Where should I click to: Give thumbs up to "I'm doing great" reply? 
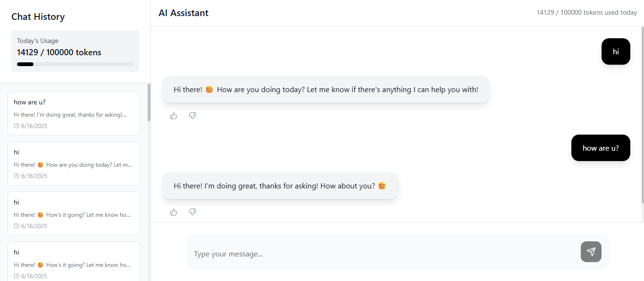click(174, 212)
